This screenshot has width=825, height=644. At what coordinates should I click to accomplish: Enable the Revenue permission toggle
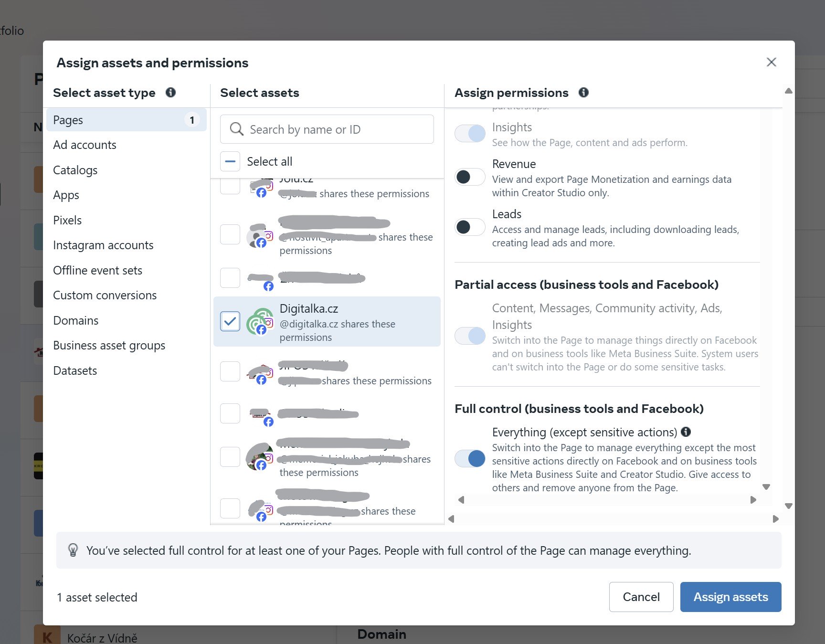(x=470, y=177)
